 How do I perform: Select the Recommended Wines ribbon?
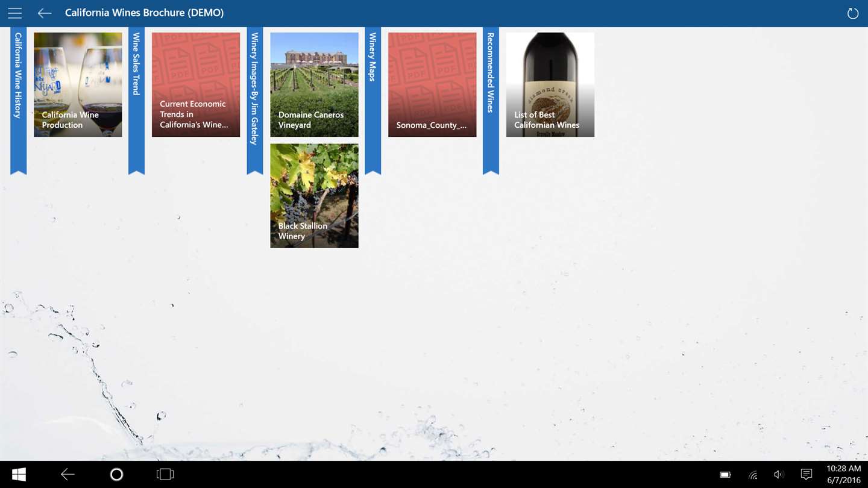491,101
